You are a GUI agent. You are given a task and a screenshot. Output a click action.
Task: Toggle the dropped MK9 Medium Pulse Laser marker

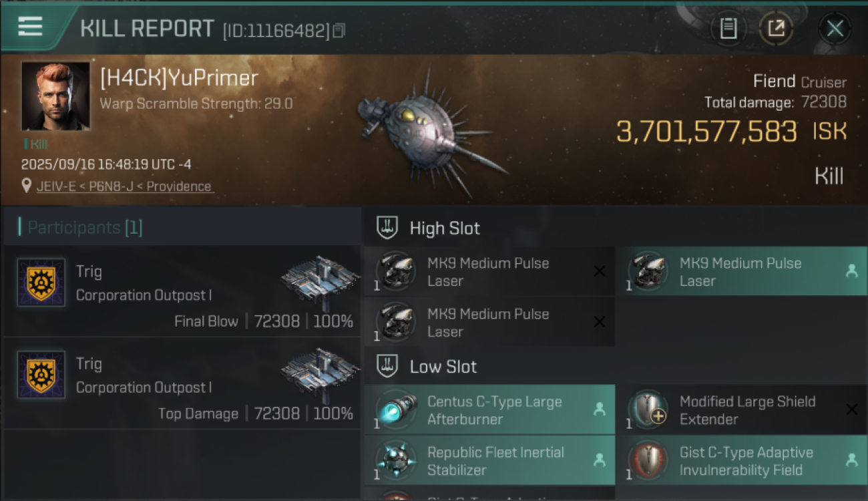pyautogui.click(x=851, y=272)
